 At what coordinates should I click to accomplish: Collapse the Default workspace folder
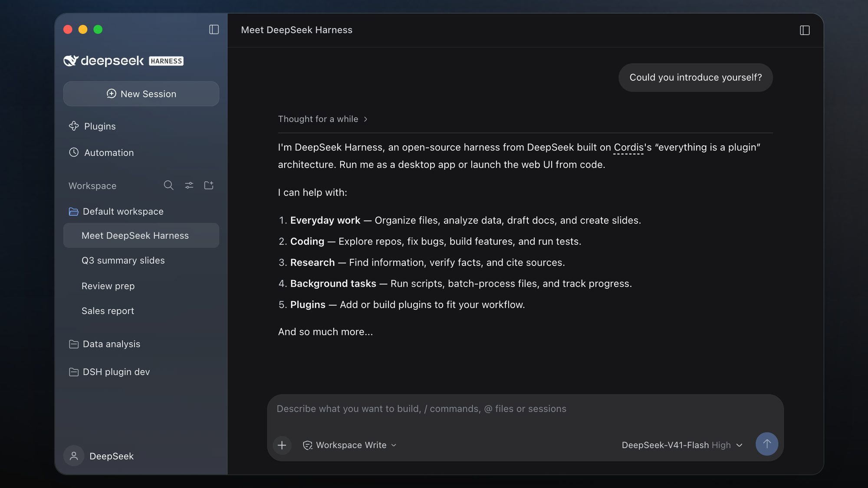click(123, 212)
